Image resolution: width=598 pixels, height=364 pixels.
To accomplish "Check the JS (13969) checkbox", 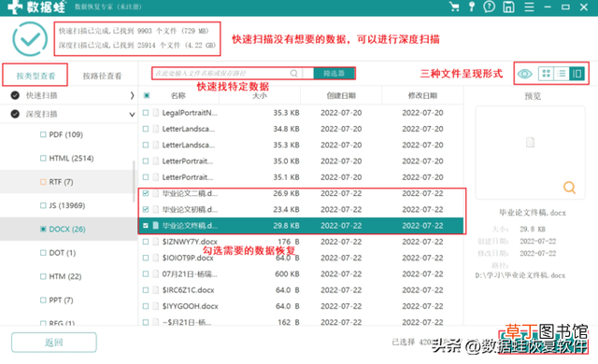I will 43,205.
